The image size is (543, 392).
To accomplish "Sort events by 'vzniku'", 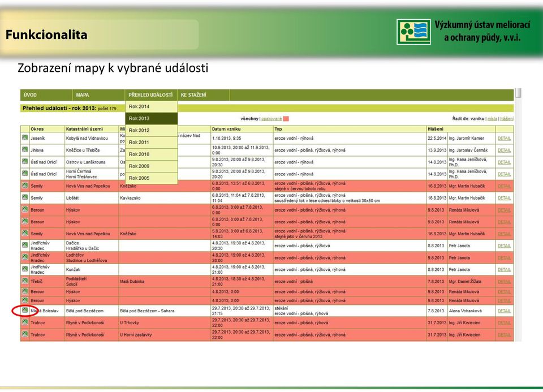I will click(x=477, y=119).
